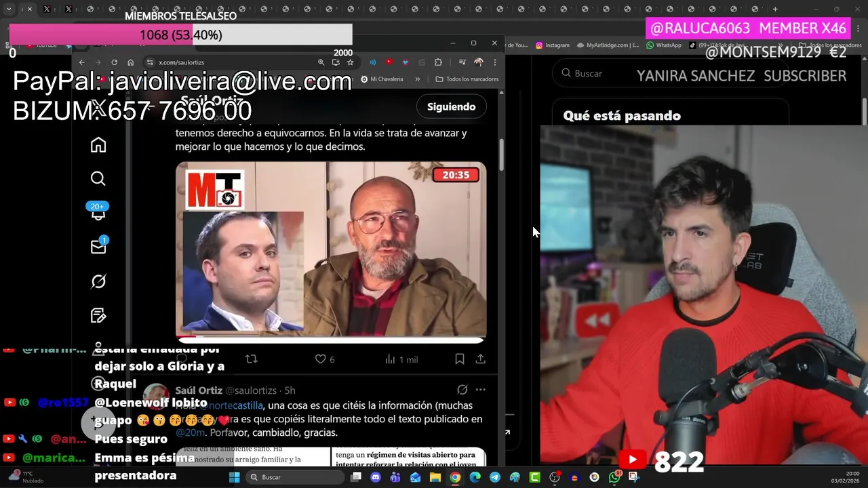Open article screenshot image in 5h post
The width and height of the screenshot is (868, 488).
pyautogui.click(x=331, y=456)
